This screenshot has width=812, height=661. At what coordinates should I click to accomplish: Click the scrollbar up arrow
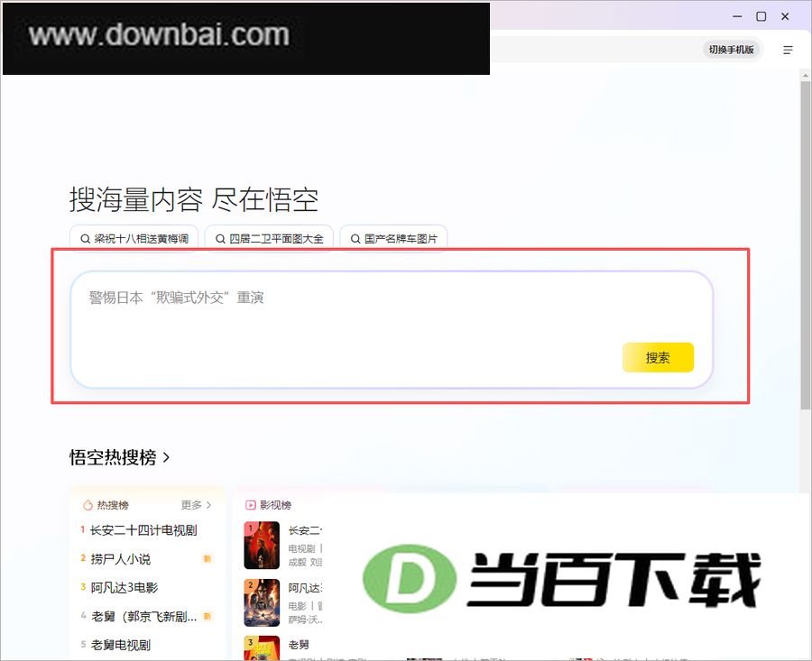(x=806, y=76)
